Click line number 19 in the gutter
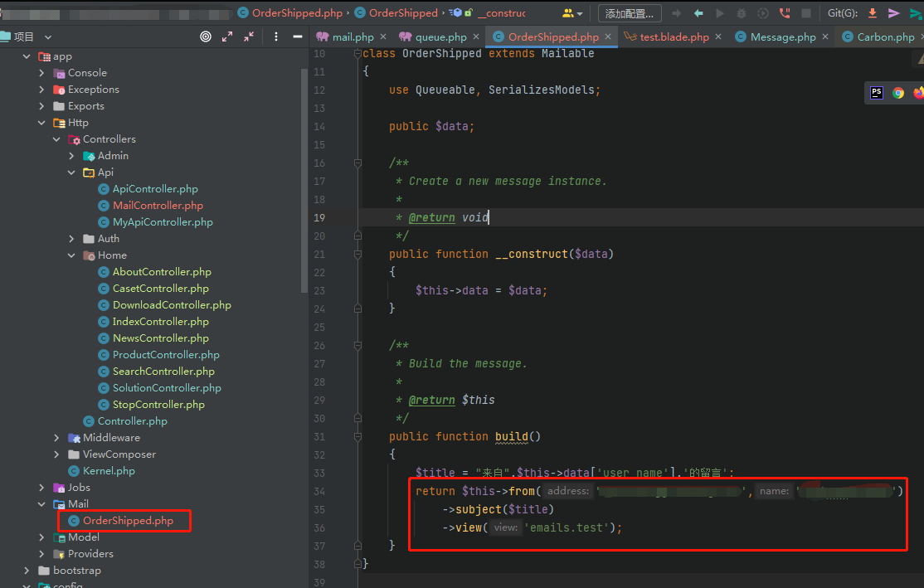This screenshot has width=924, height=588. tap(319, 218)
